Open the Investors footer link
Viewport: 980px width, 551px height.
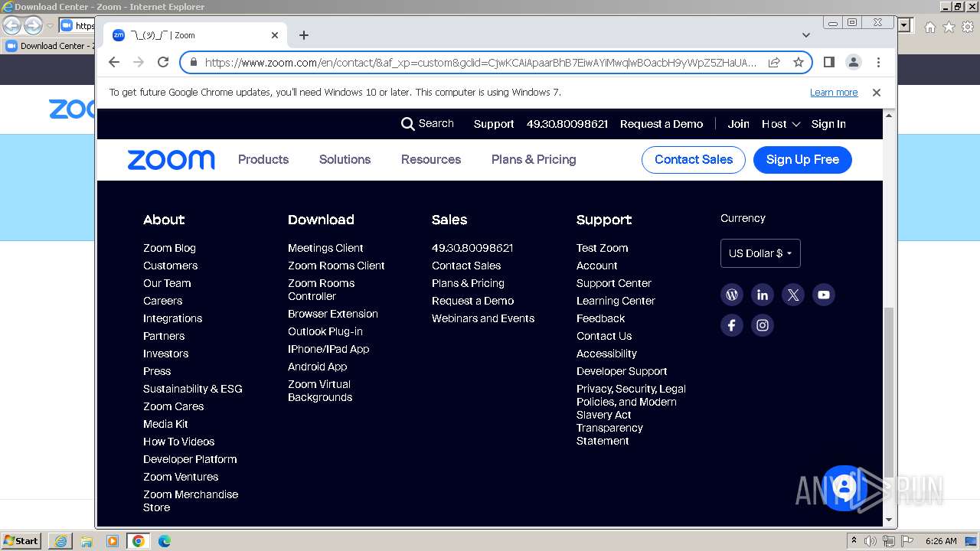(x=165, y=354)
